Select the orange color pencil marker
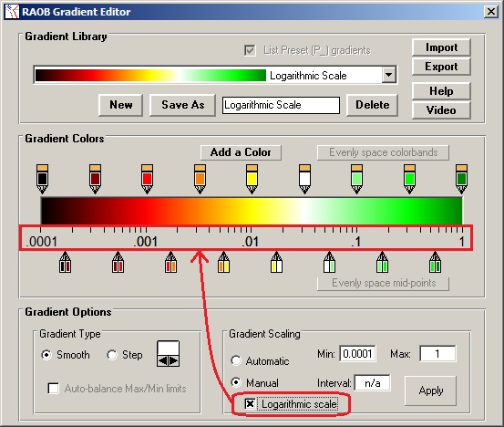Screen dimensions: 504x427 coord(200,179)
